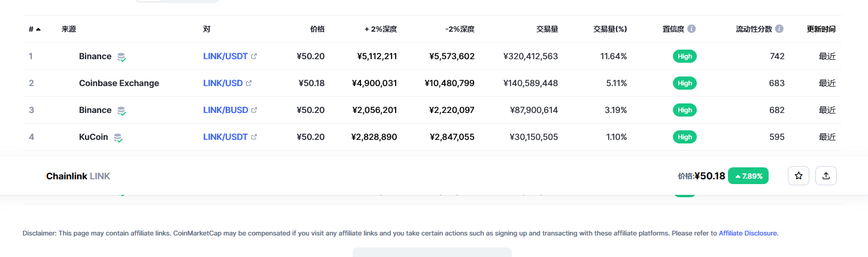
Task: Click the green 7.89% price change badge
Action: tap(748, 176)
